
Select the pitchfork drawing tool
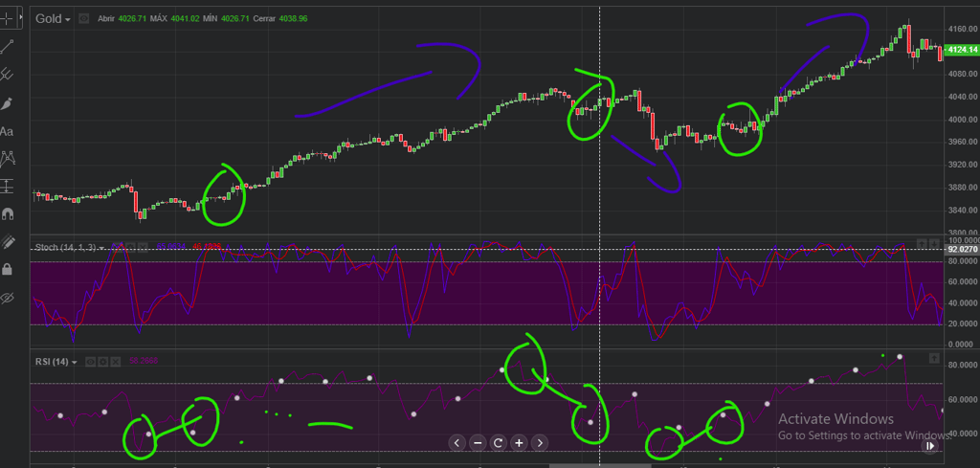click(x=7, y=75)
